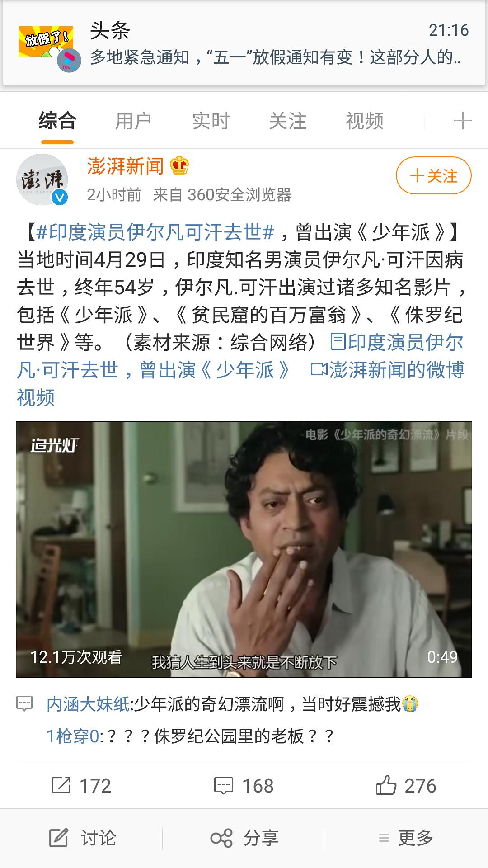The height and width of the screenshot is (868, 488).
Task: Open hashtag #印度演员伊尔凡可汗去世#
Action: pyautogui.click(x=155, y=232)
